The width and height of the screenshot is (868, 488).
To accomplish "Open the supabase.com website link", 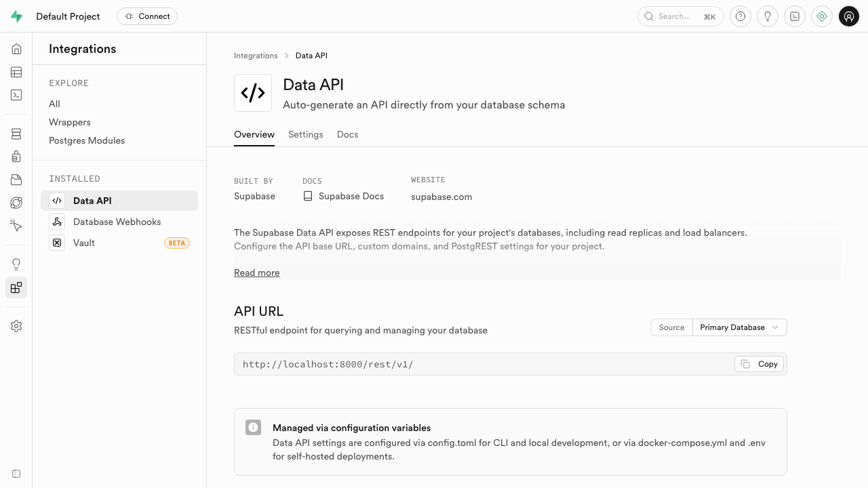I will tap(441, 197).
